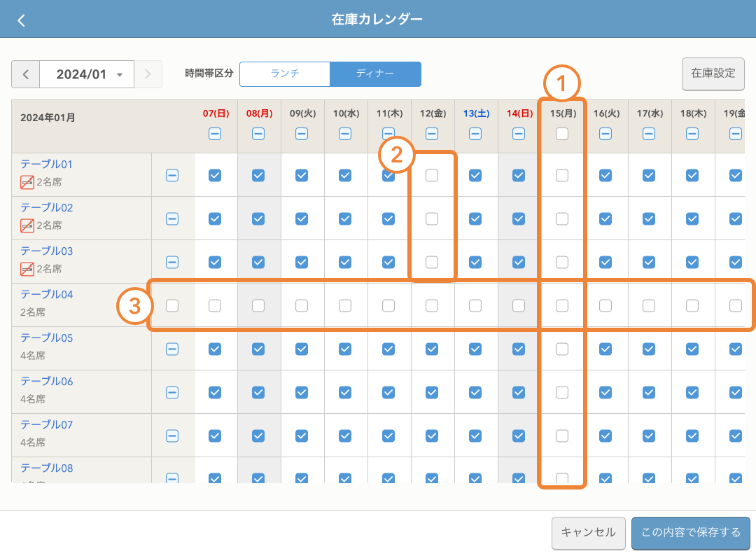Check テーブル01 on 15(月)
Screen dimensions: 756x556
pyautogui.click(x=562, y=176)
